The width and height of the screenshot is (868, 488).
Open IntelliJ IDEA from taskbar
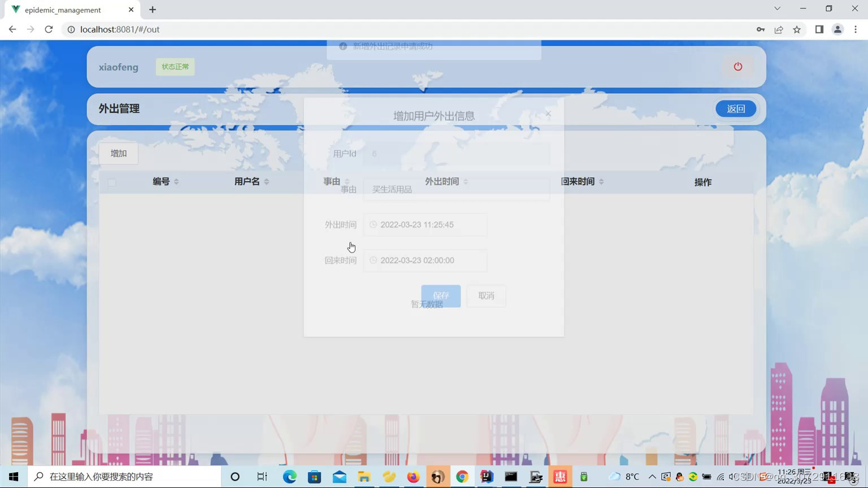[x=487, y=477]
